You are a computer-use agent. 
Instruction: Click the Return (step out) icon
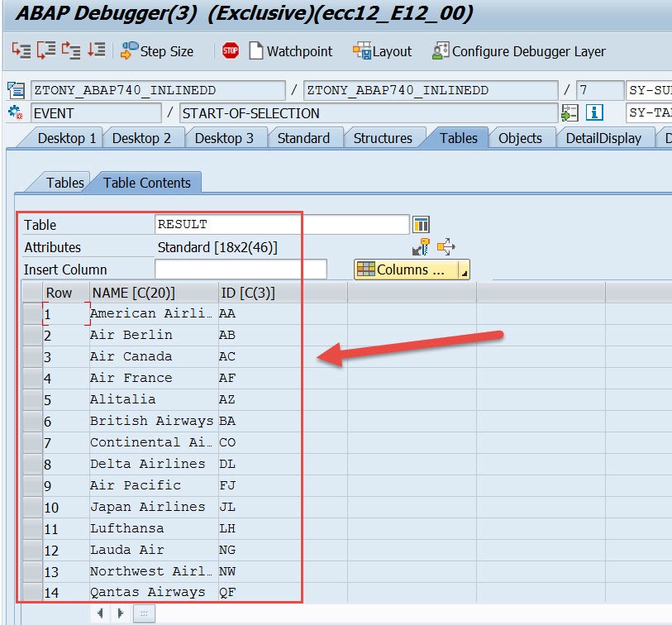point(71,50)
